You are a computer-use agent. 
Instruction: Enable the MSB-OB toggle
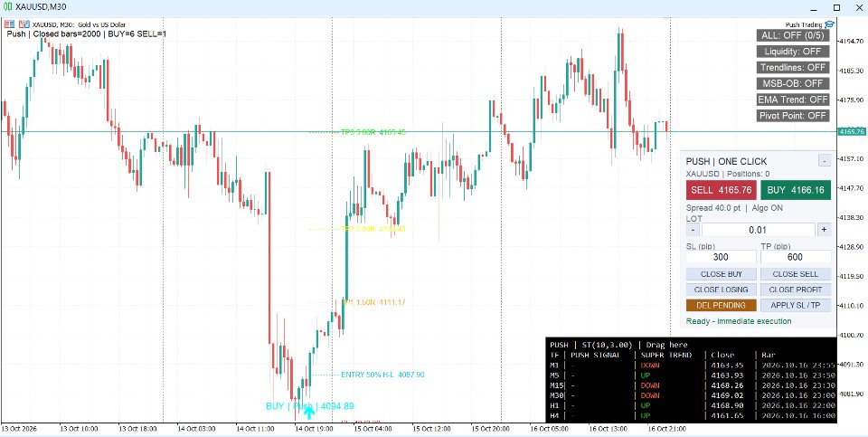pos(793,83)
